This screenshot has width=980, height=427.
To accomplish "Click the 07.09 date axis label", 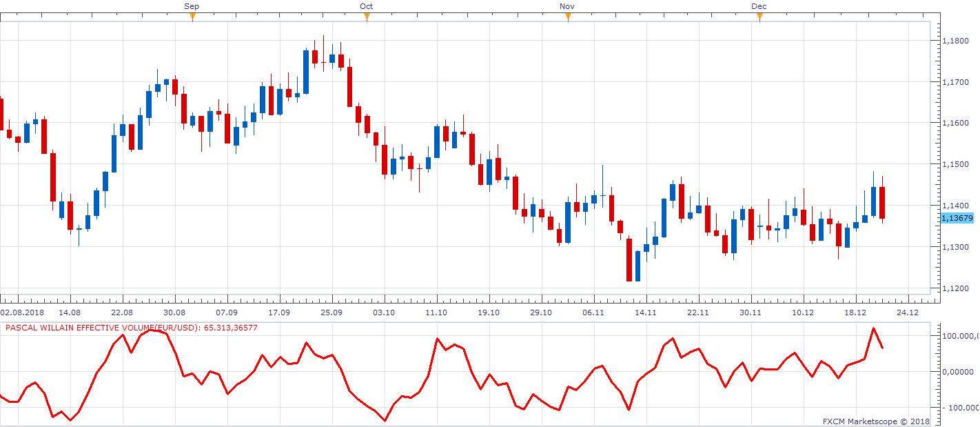I will coord(227,312).
